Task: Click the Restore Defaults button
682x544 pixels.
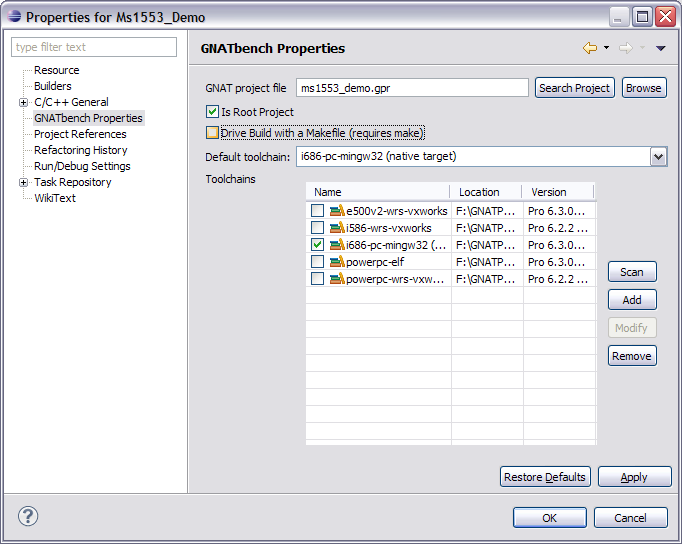Action: click(545, 477)
